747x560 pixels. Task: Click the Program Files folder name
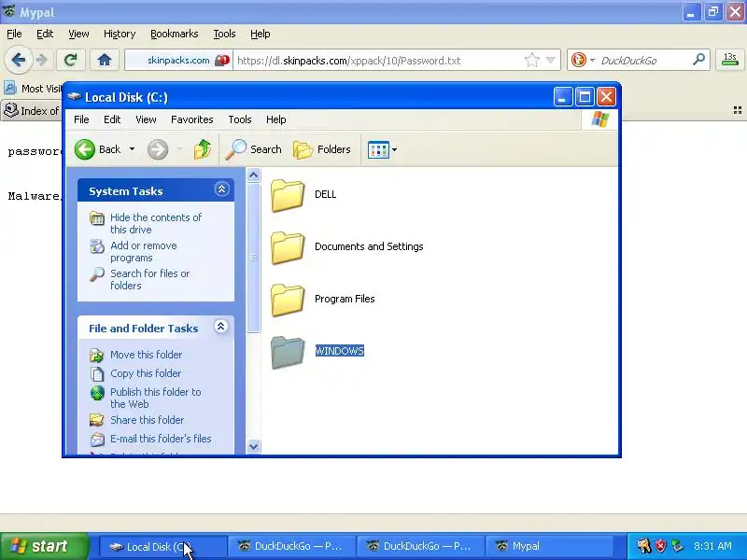(345, 299)
